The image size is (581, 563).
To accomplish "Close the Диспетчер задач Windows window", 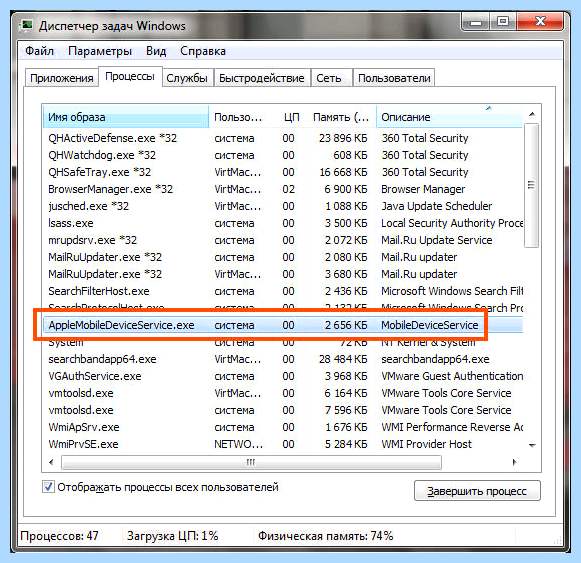I will click(540, 21).
